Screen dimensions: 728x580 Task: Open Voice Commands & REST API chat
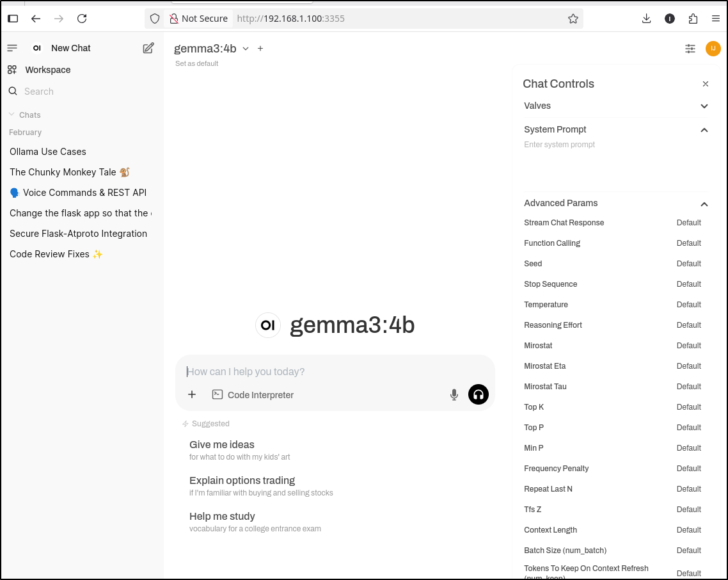pos(78,193)
